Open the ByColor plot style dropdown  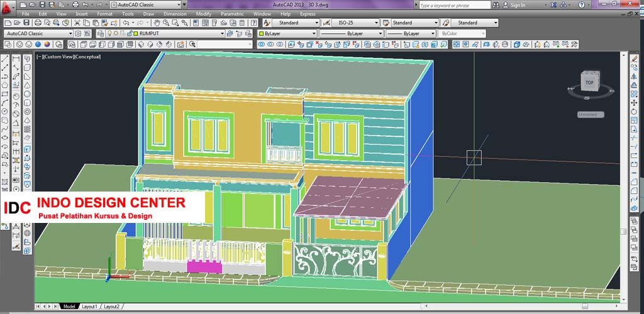482,34
